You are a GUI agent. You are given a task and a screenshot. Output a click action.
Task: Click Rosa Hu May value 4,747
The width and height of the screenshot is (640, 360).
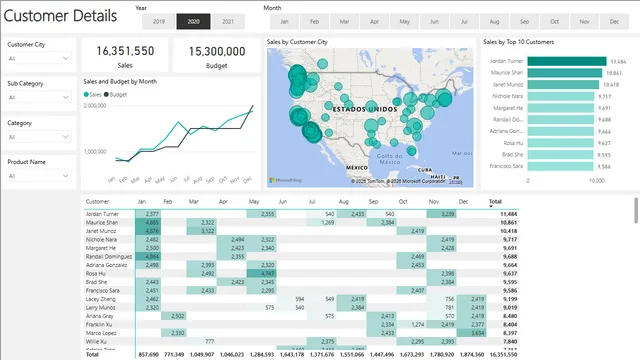[x=262, y=273]
